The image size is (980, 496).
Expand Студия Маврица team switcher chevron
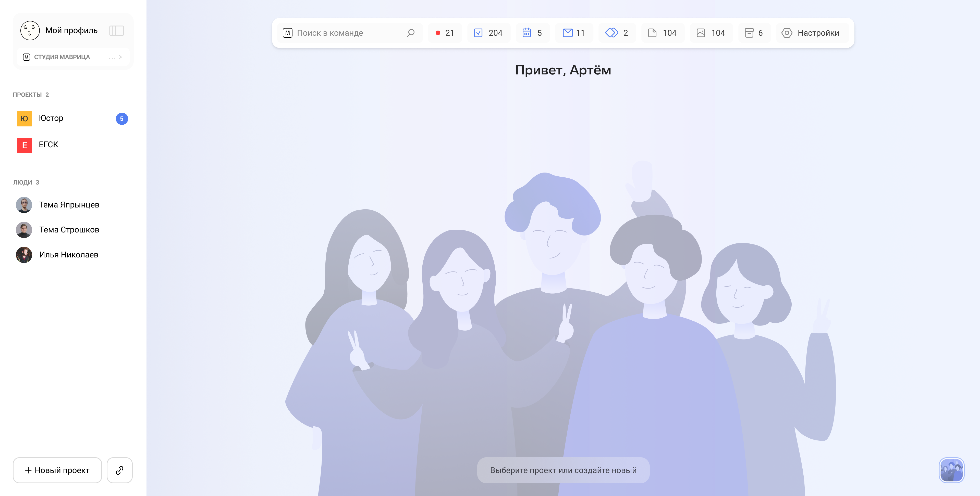(x=120, y=57)
